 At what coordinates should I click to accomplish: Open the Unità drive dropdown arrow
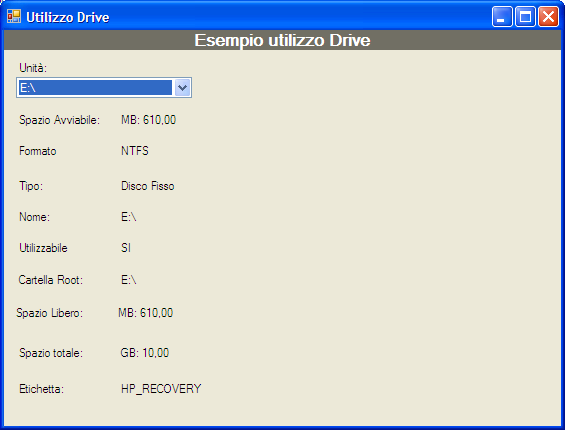182,88
